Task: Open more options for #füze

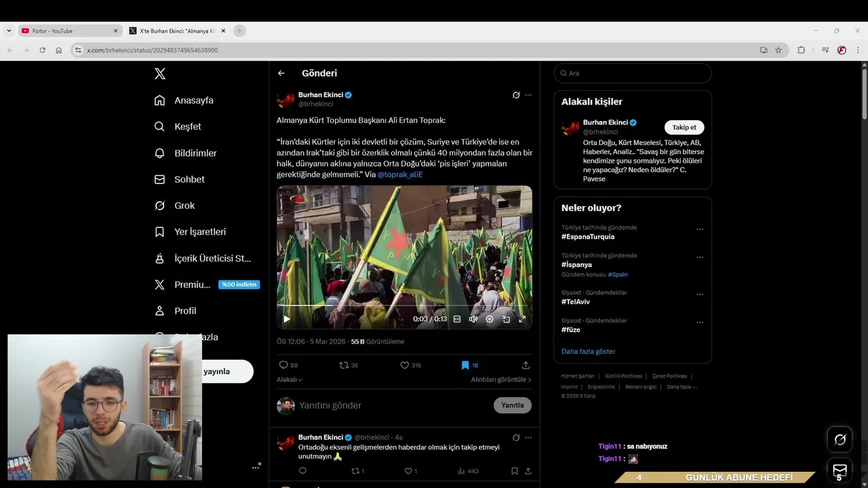Action: tap(700, 323)
